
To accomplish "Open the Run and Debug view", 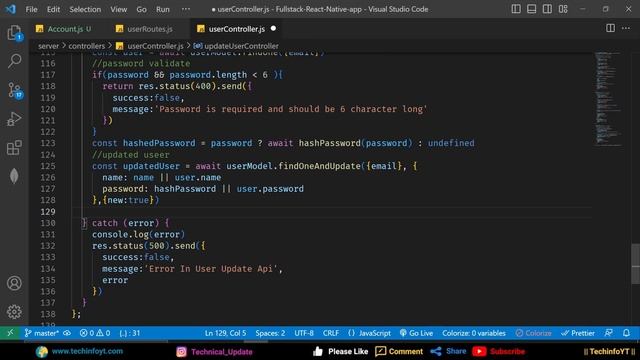I will pyautogui.click(x=14, y=119).
